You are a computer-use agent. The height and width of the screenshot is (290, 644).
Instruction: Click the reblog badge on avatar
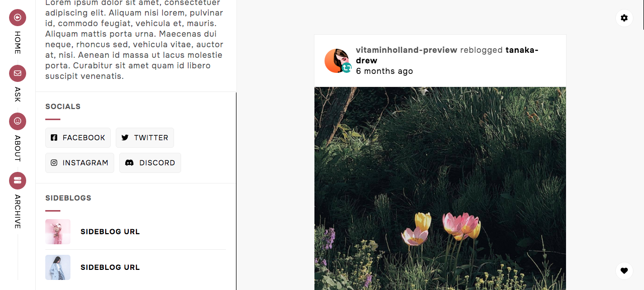(347, 68)
